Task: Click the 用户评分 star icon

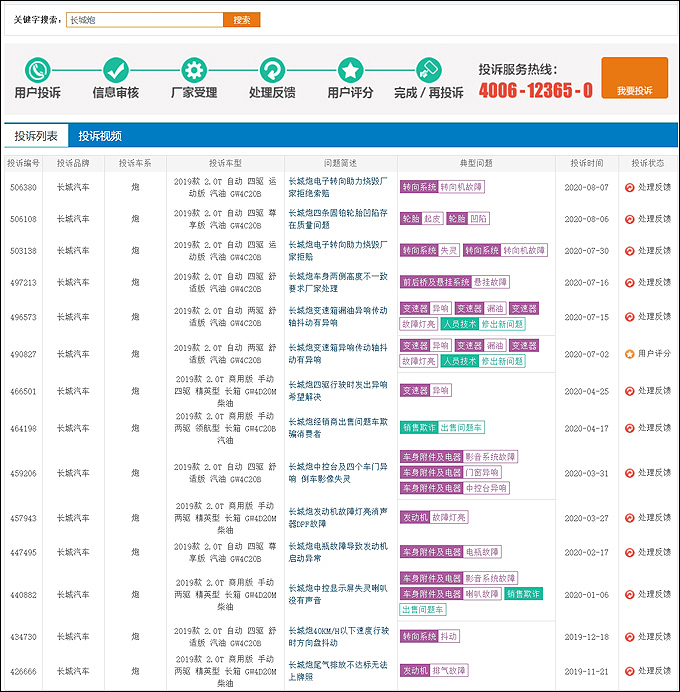Action: coord(350,70)
